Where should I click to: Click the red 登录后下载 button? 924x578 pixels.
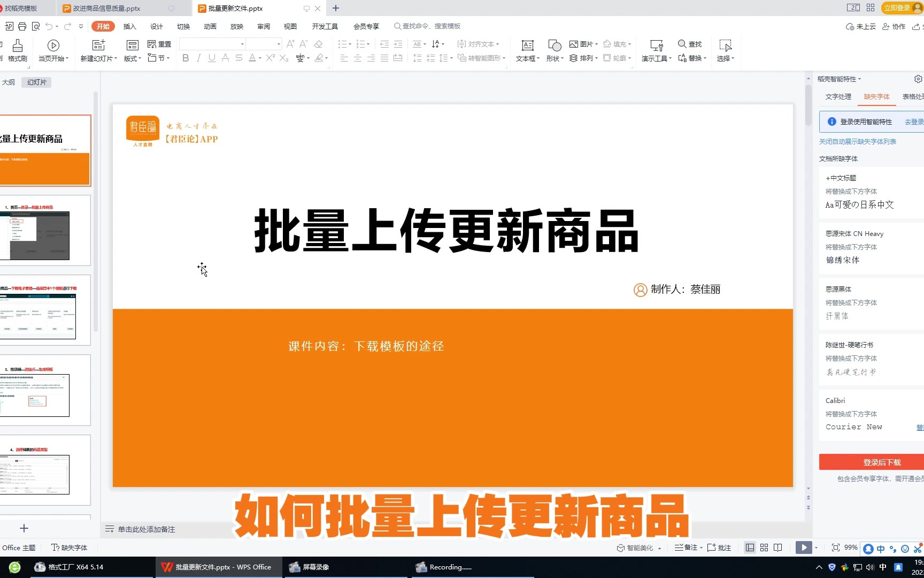[x=881, y=462]
